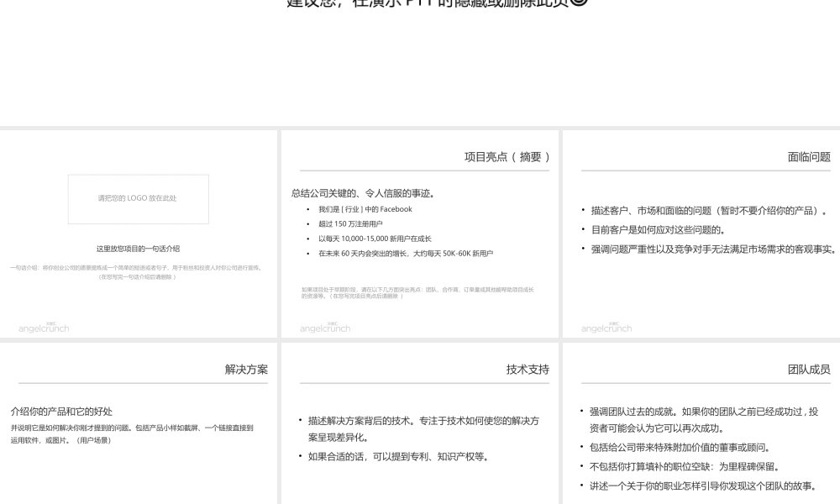This screenshot has width=840, height=504.
Task: Select the LOGO placeholder box
Action: coord(138,199)
